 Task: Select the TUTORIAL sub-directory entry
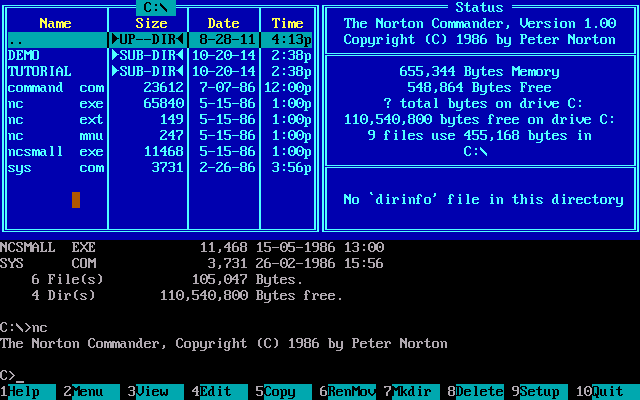160,71
